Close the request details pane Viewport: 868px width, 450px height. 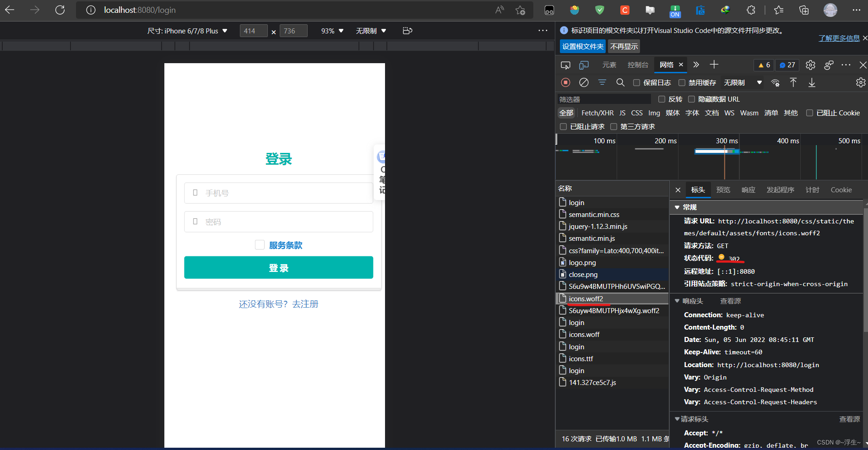678,190
